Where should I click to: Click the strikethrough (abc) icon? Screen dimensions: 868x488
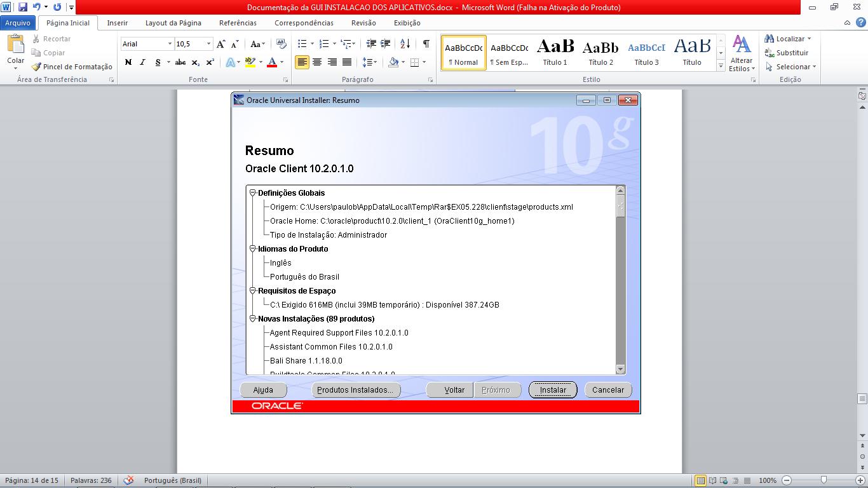pyautogui.click(x=180, y=62)
